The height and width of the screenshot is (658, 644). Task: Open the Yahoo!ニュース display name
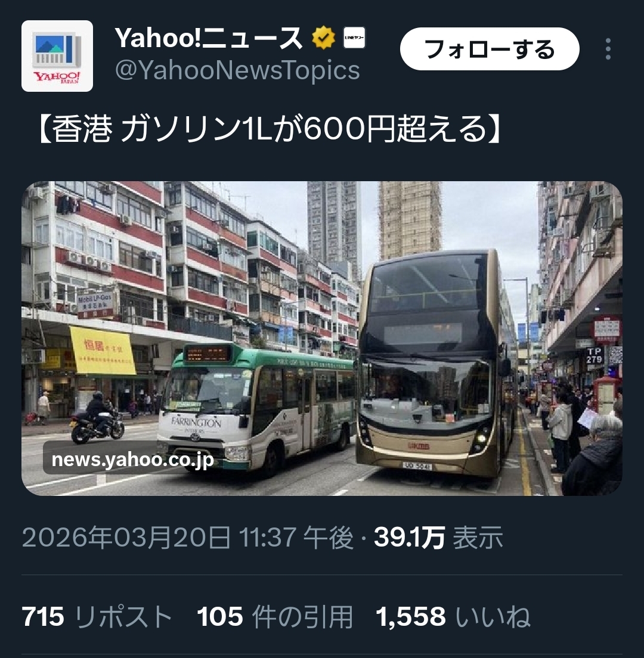[x=209, y=38]
